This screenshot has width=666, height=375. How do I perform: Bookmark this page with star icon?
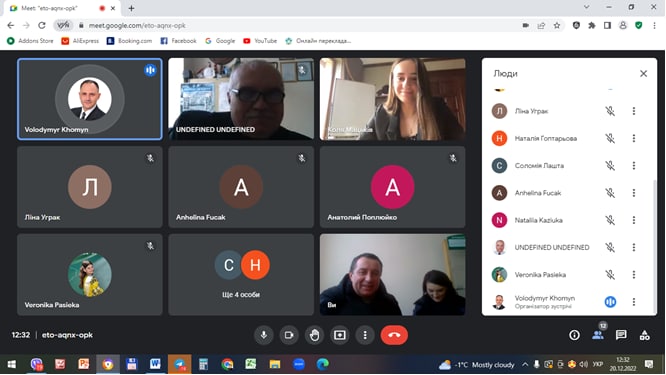(557, 25)
